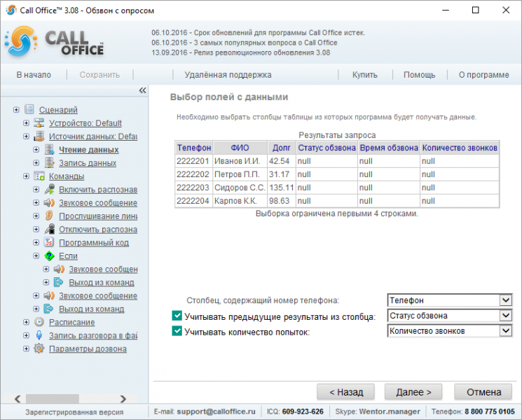Expand the Сценарий tree node

coord(16,109)
